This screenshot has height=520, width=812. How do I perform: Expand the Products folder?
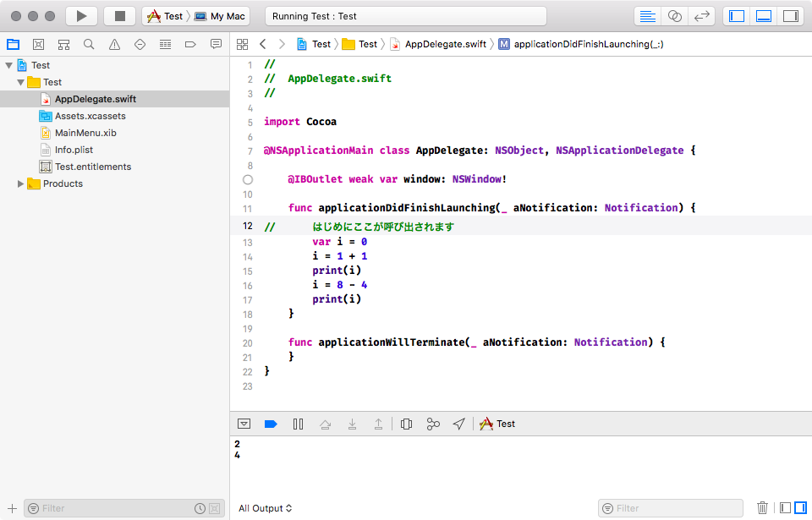pyautogui.click(x=21, y=183)
